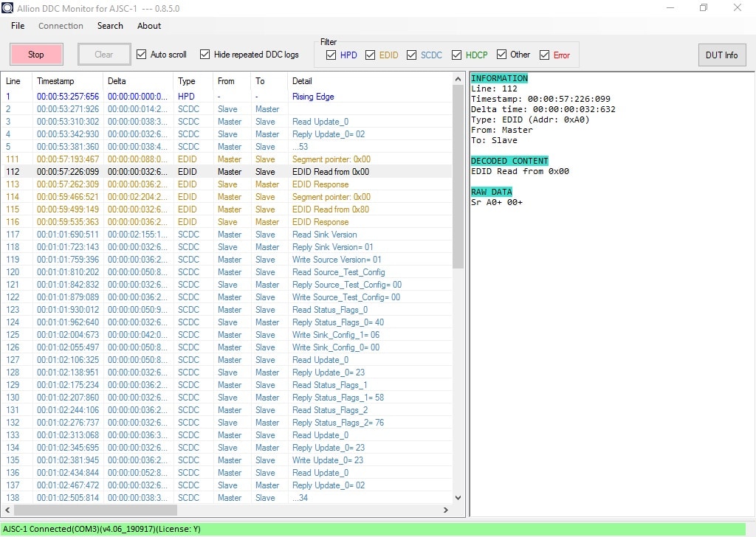Open the Connection menu

61,26
